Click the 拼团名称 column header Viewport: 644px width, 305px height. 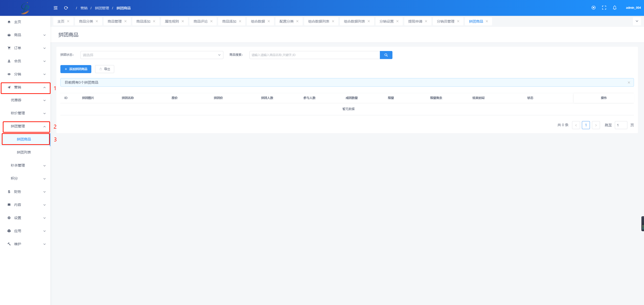tap(128, 98)
